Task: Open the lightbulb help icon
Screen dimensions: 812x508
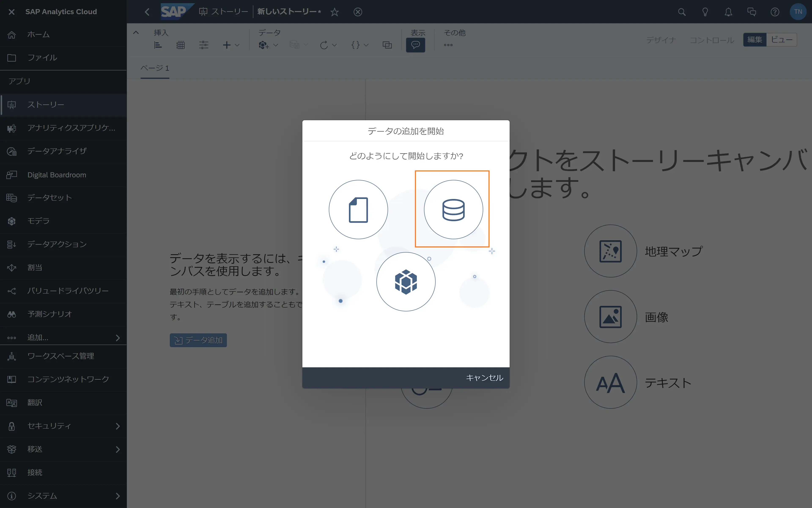Action: coord(705,12)
